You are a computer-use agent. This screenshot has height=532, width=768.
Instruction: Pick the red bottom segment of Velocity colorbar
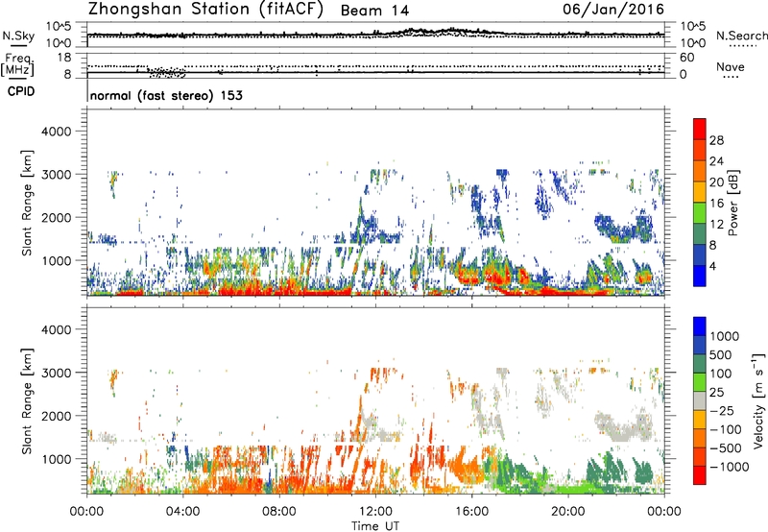[700, 475]
